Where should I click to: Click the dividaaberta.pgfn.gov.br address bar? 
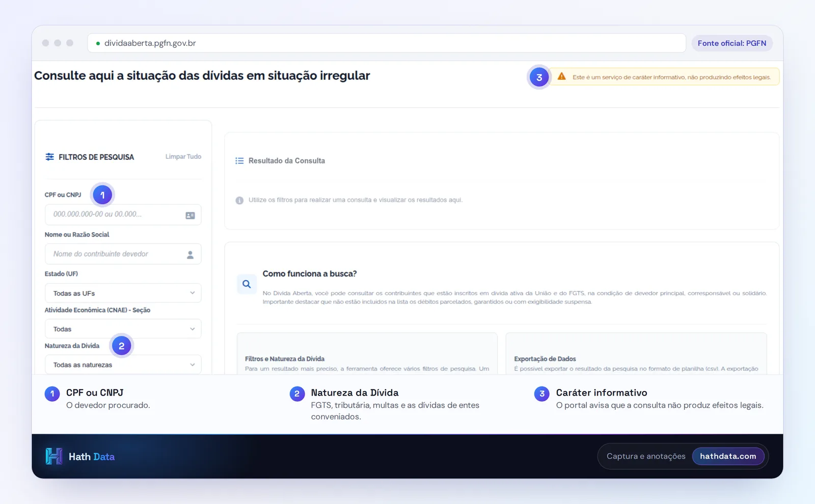pyautogui.click(x=387, y=43)
